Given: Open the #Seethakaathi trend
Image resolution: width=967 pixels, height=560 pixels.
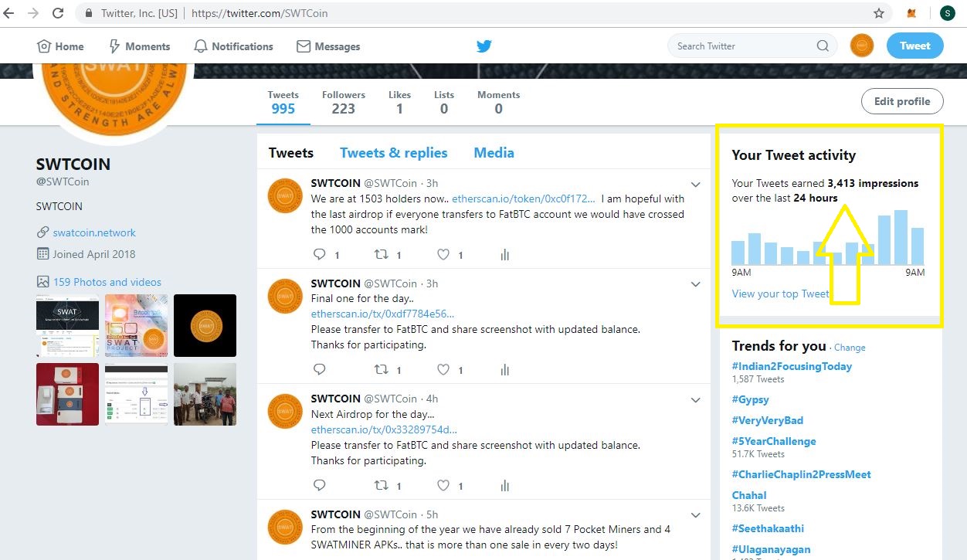Looking at the screenshot, I should tap(768, 528).
